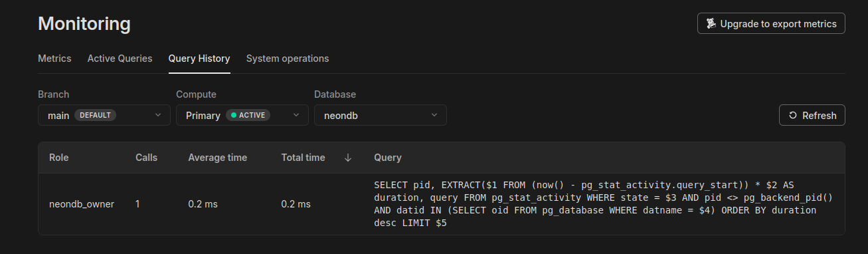Click the Refresh button

pyautogui.click(x=812, y=115)
